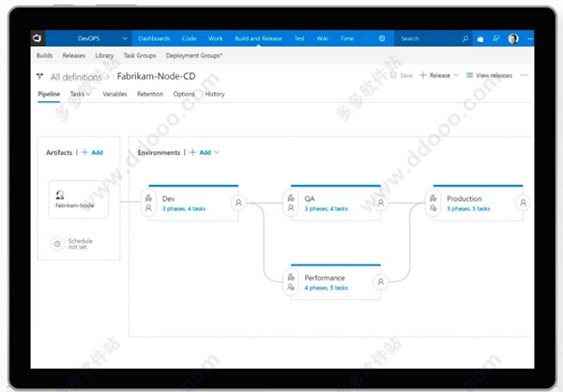Image resolution: width=563 pixels, height=392 pixels.
Task: Expand the DevOPS project dropdown
Action: [x=125, y=38]
